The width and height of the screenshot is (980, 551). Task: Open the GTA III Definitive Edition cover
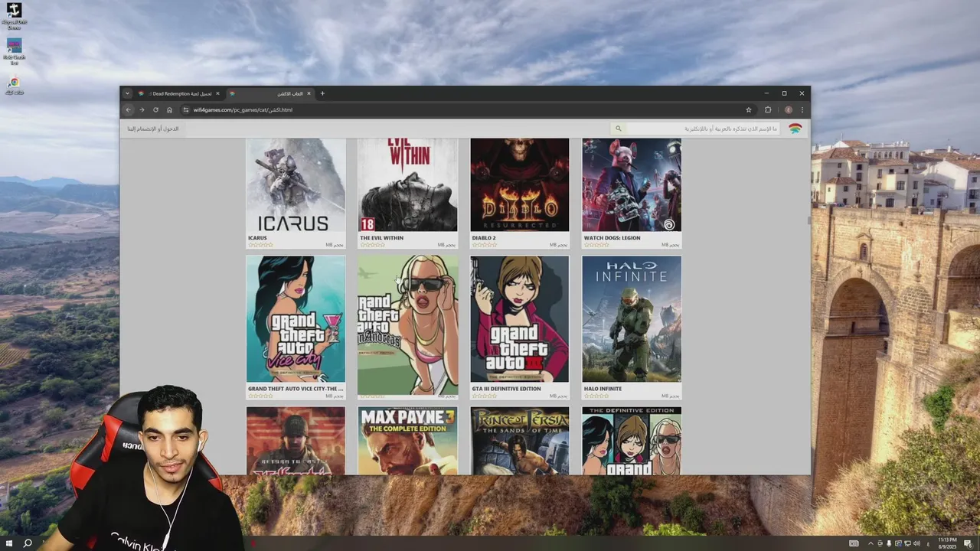[x=520, y=319]
